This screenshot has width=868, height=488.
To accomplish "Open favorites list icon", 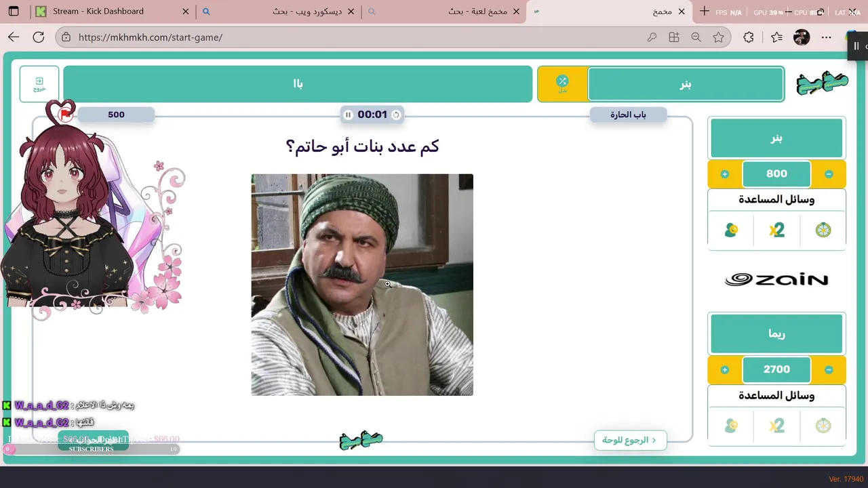I will click(x=776, y=37).
